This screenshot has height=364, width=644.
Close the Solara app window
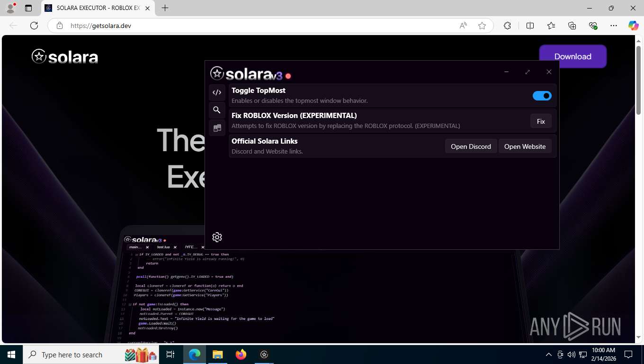click(549, 72)
